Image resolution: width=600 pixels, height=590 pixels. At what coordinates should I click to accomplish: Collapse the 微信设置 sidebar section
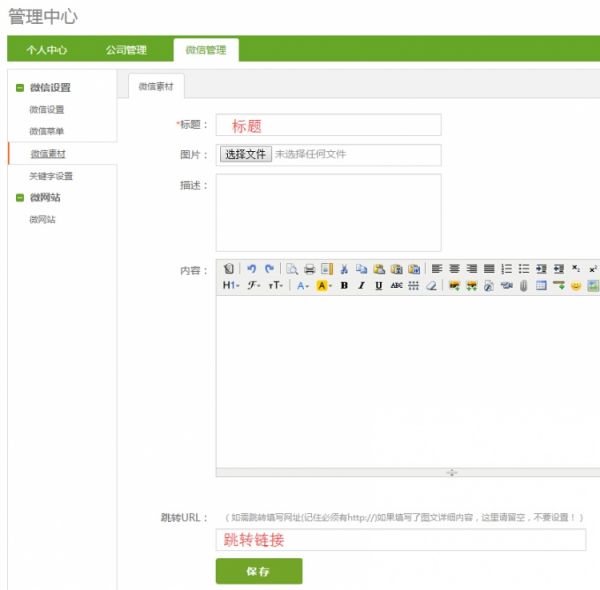tap(20, 88)
